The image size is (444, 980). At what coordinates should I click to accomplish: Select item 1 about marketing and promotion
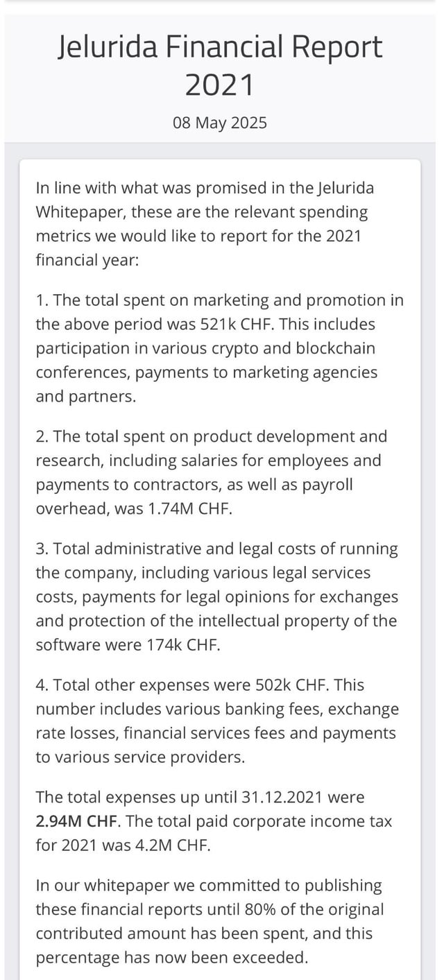click(219, 348)
